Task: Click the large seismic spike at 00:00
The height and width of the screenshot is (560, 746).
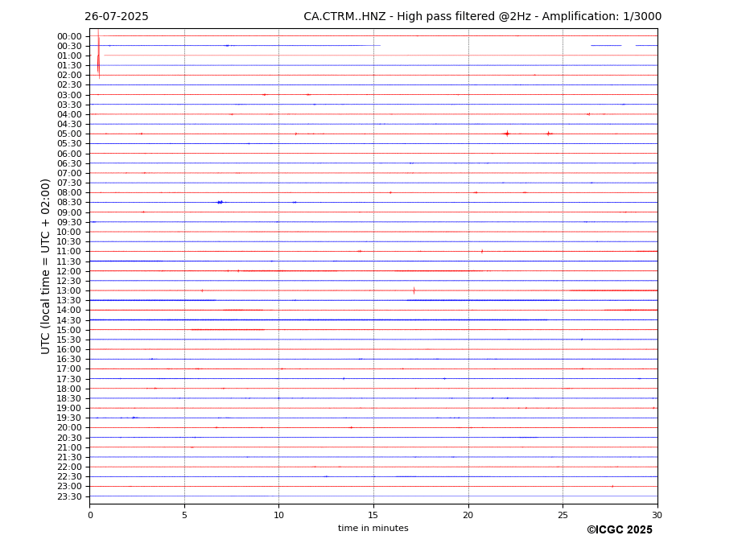Action: pos(98,54)
